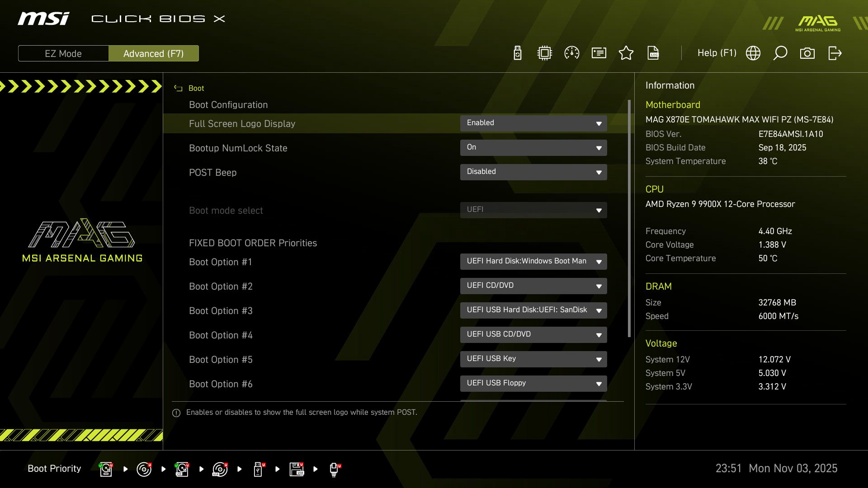The height and width of the screenshot is (488, 868).
Task: Open the Favorites star panel
Action: point(626,53)
